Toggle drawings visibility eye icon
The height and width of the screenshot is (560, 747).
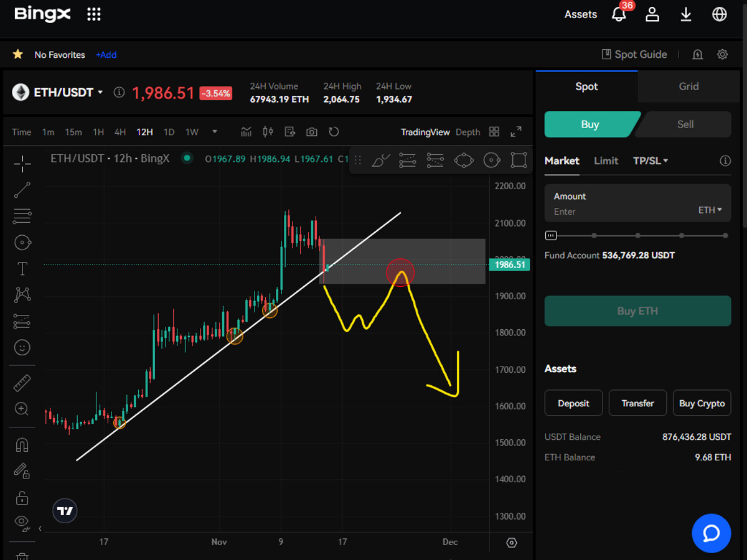pyautogui.click(x=22, y=521)
